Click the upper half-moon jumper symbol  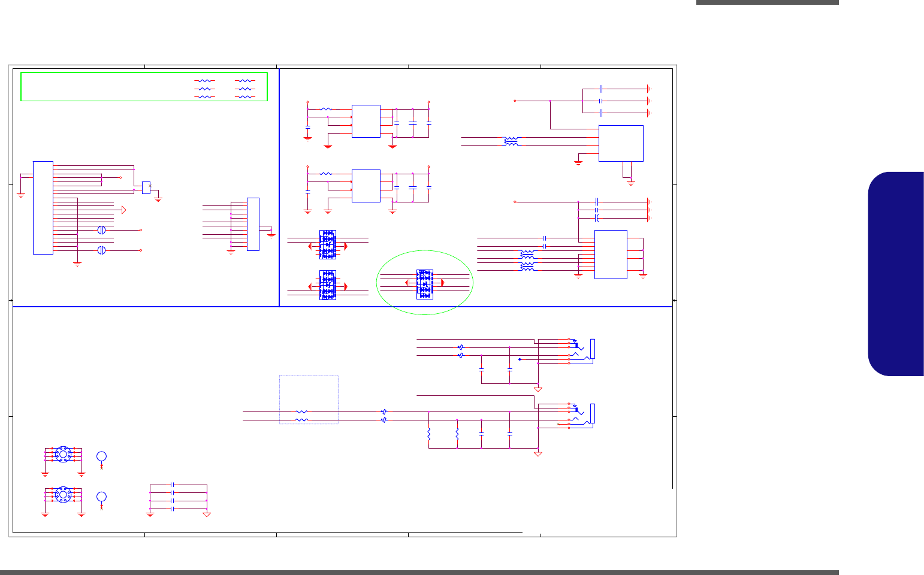click(x=102, y=230)
